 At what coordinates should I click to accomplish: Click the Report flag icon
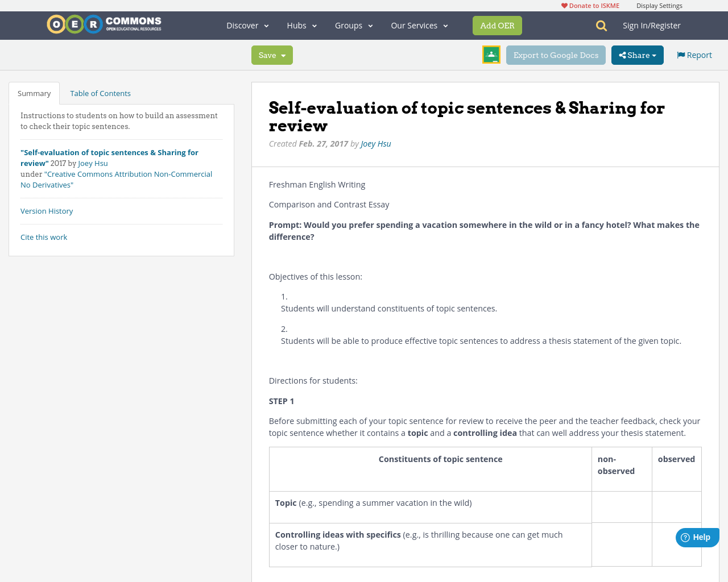(x=681, y=55)
